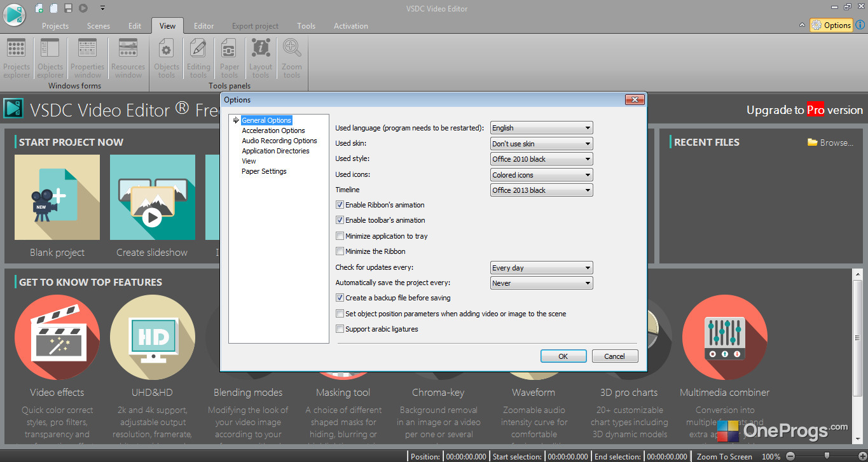Enable Set object position parameters checkbox

click(340, 314)
